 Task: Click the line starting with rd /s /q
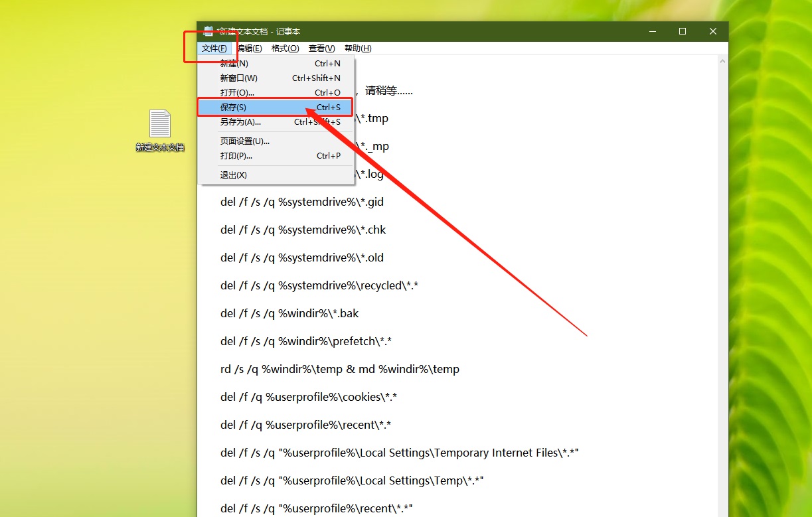340,369
